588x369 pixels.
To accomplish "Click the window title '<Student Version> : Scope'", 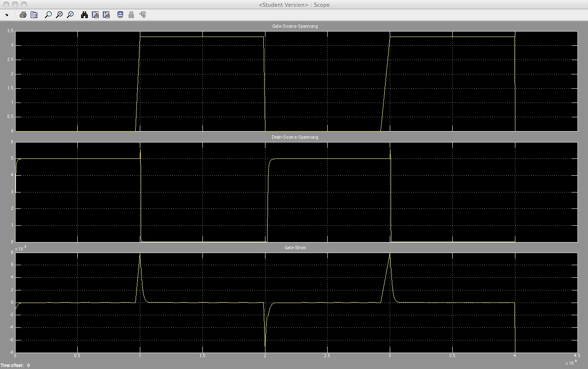I will (x=294, y=5).
